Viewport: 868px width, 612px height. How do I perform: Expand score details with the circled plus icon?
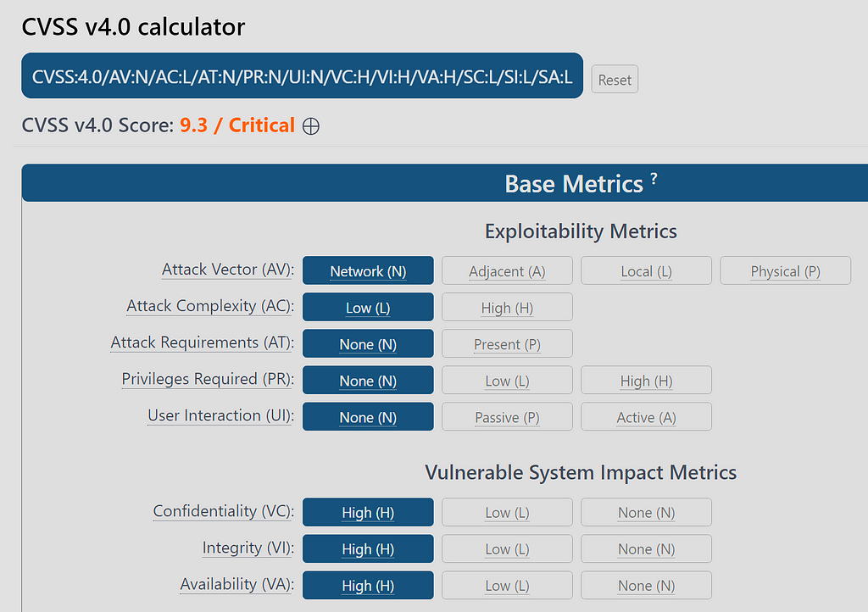tap(311, 126)
